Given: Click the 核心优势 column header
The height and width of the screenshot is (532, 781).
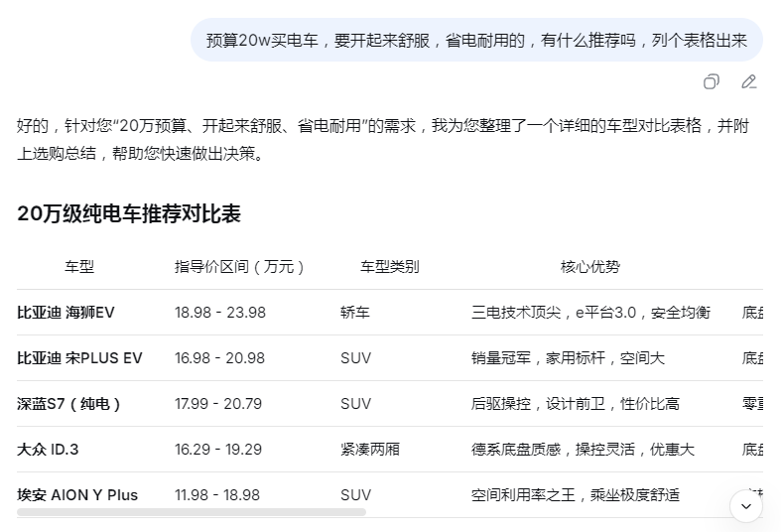Looking at the screenshot, I should click(x=590, y=267).
